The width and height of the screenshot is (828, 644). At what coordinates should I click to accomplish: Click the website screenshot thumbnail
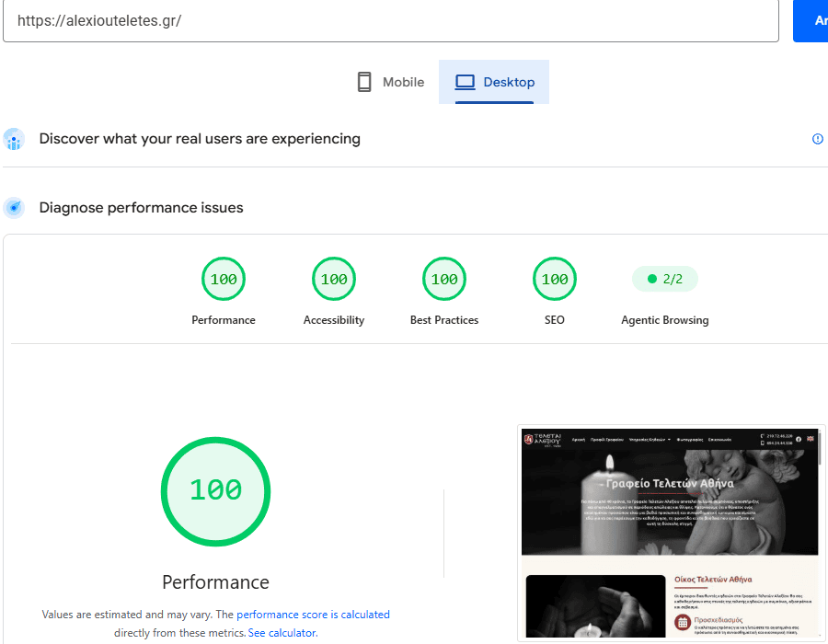tap(670, 534)
